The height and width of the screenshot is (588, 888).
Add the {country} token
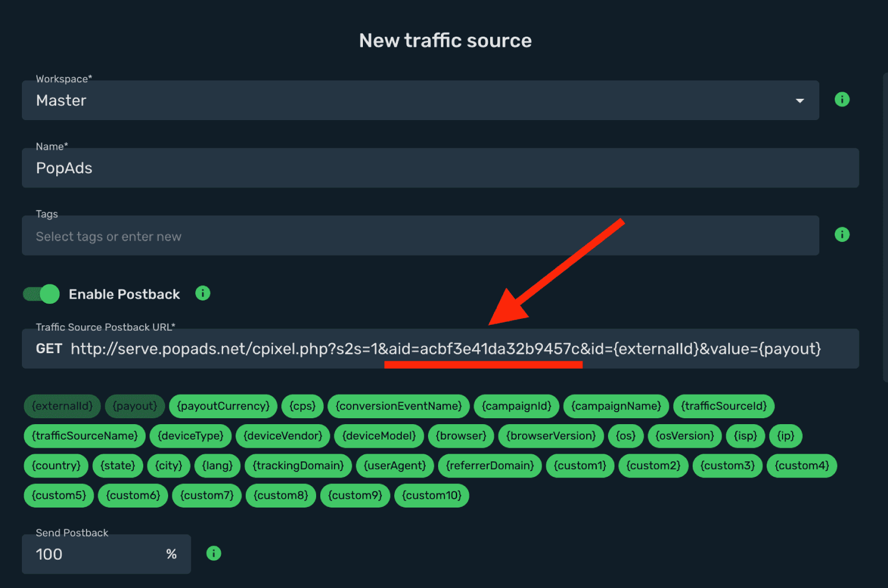(x=56, y=466)
